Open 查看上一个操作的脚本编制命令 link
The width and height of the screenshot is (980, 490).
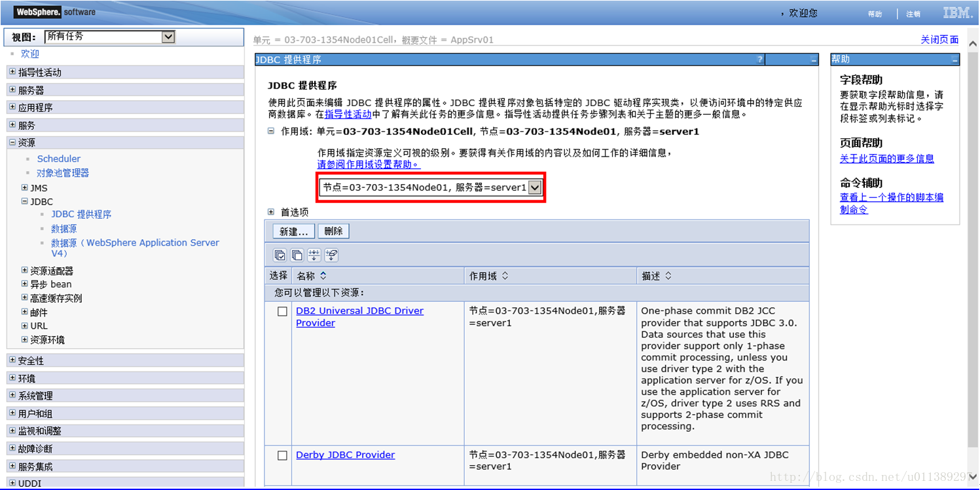(x=892, y=203)
